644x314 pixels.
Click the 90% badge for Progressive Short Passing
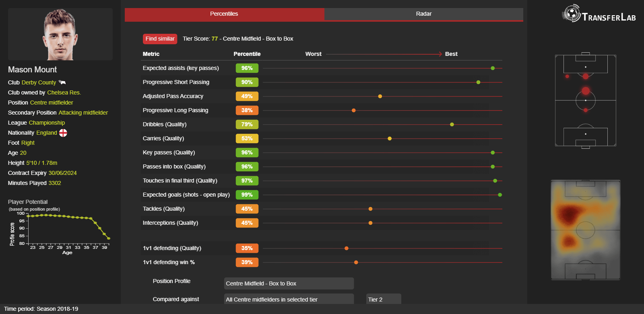[247, 82]
